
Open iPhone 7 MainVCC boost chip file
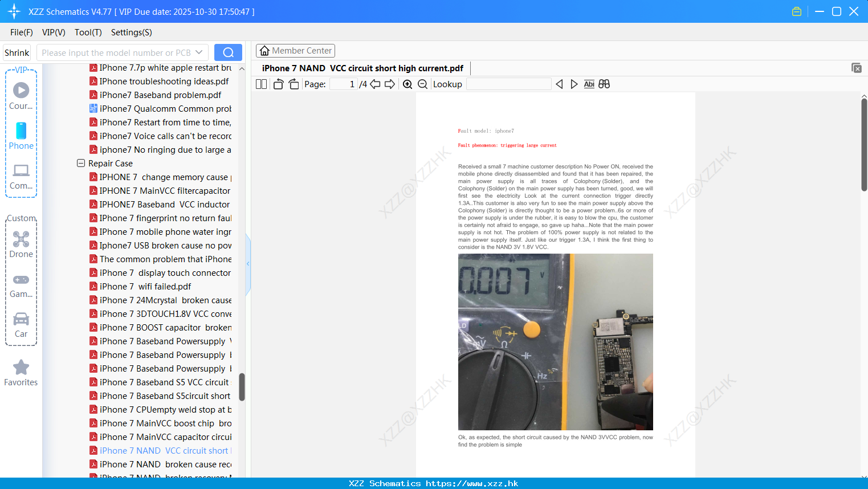[x=160, y=423]
